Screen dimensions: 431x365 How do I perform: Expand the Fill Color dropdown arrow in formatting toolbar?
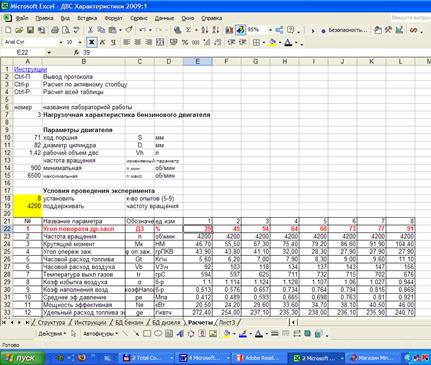point(280,42)
